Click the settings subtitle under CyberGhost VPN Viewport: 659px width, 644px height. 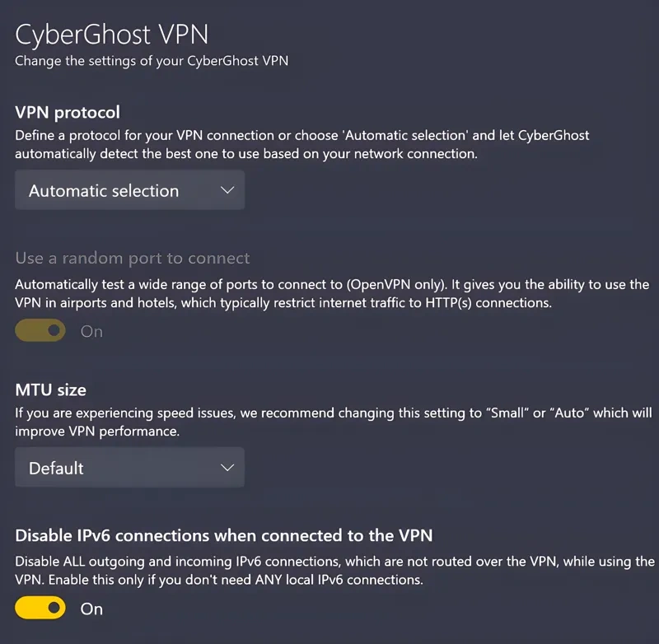(152, 60)
